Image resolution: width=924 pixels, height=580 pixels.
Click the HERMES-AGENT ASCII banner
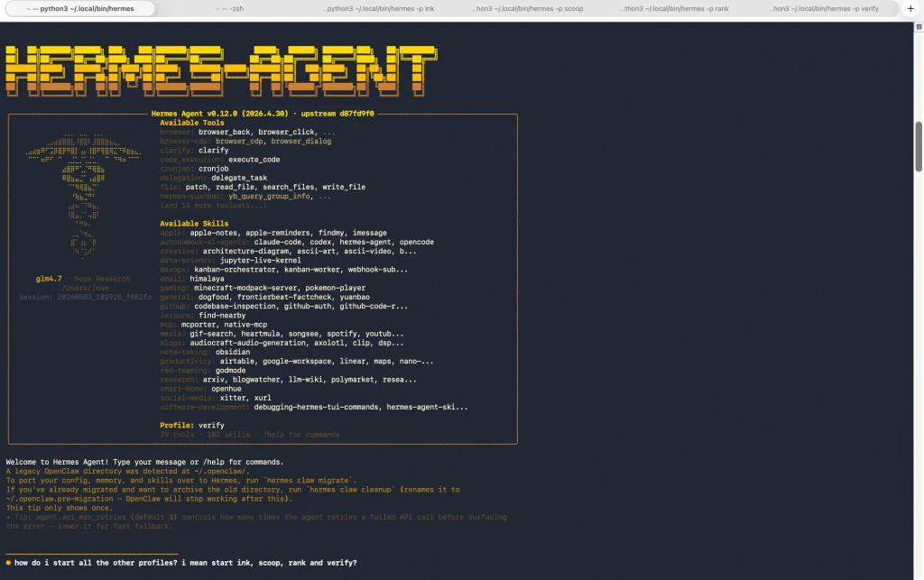pyautogui.click(x=222, y=71)
